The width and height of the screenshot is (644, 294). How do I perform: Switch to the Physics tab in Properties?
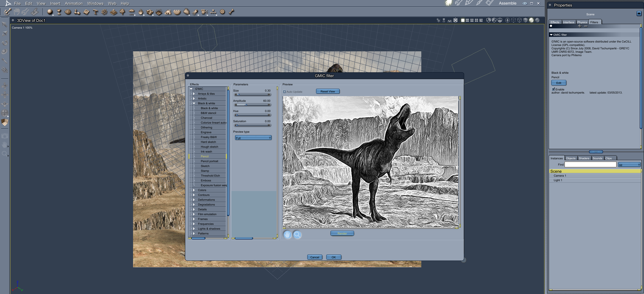(x=582, y=22)
